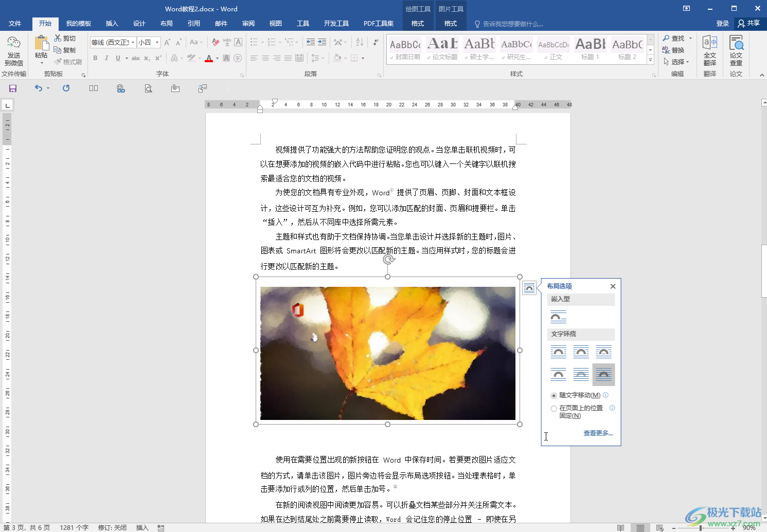Clear all formatting with the eraser icon
The image size is (767, 532).
pos(216,42)
